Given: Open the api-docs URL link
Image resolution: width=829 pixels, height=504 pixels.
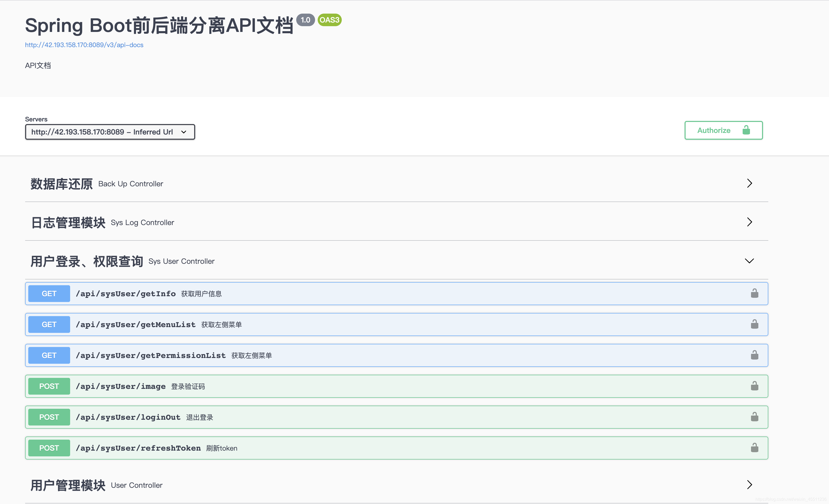Looking at the screenshot, I should coord(84,45).
